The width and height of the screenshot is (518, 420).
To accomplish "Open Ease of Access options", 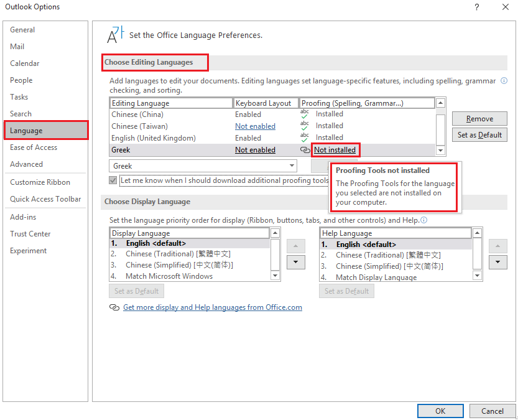I will tap(34, 147).
